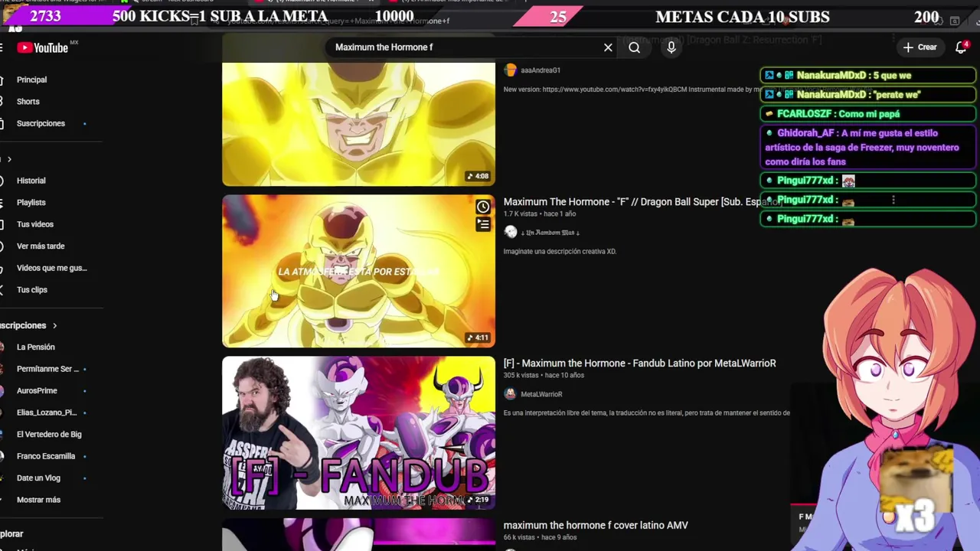980x551 pixels.
Task: Open La Pensión channel subscription
Action: pyautogui.click(x=36, y=347)
